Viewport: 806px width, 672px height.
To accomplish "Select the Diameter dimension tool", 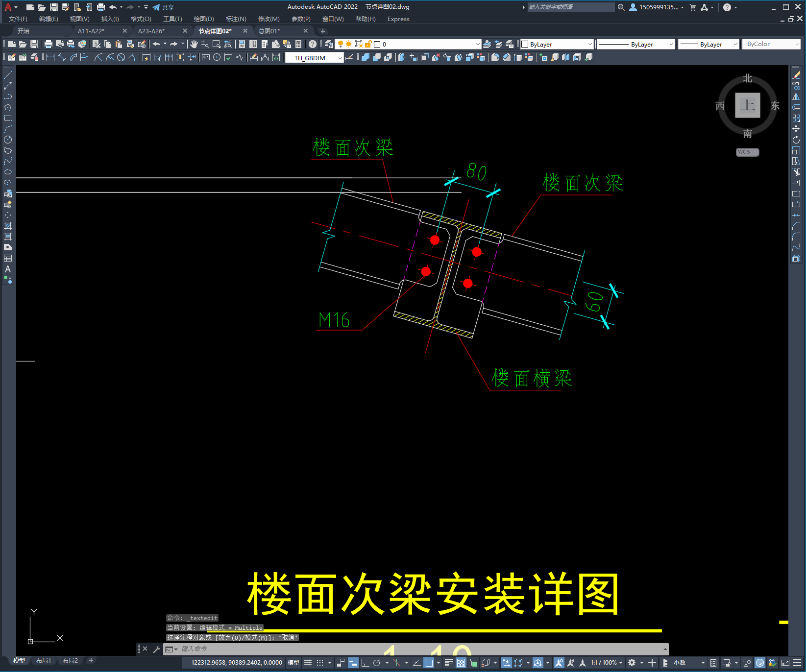I will tap(121, 57).
